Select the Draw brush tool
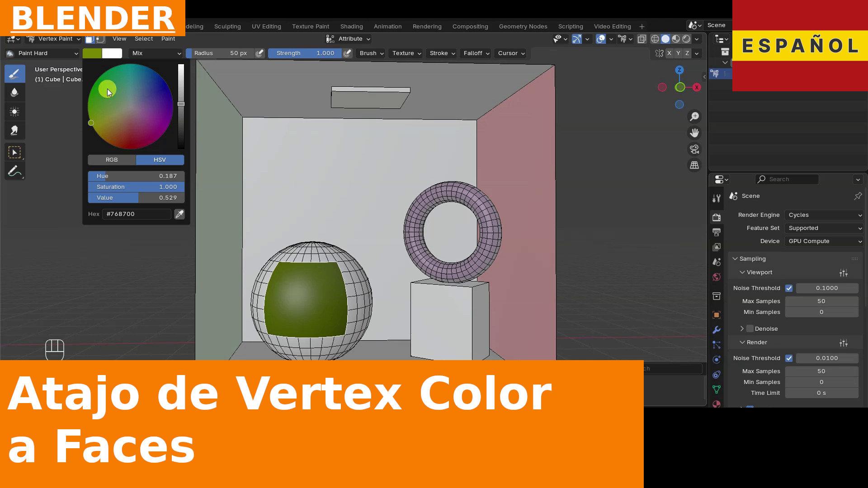This screenshot has width=868, height=488. point(14,74)
